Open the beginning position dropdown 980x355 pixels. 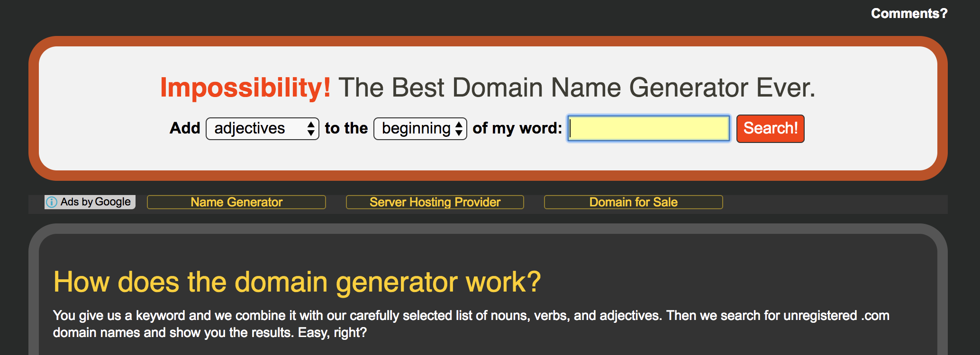coord(420,128)
